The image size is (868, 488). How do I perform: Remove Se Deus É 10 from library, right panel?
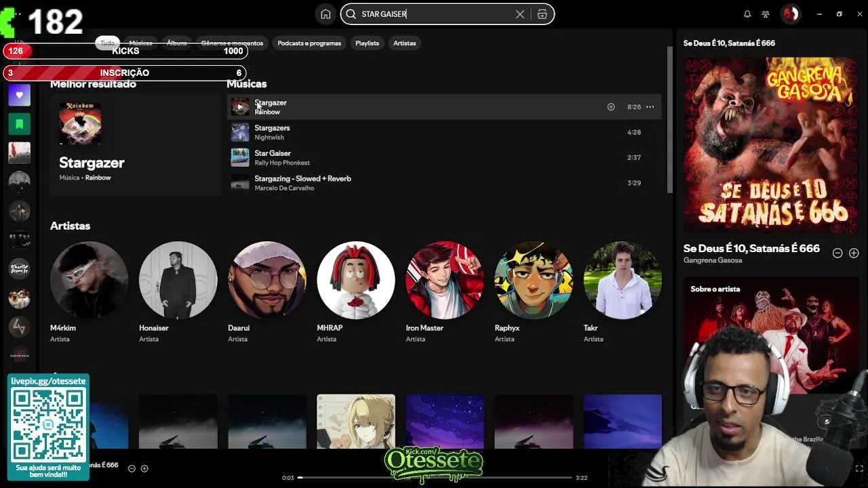coord(837,253)
